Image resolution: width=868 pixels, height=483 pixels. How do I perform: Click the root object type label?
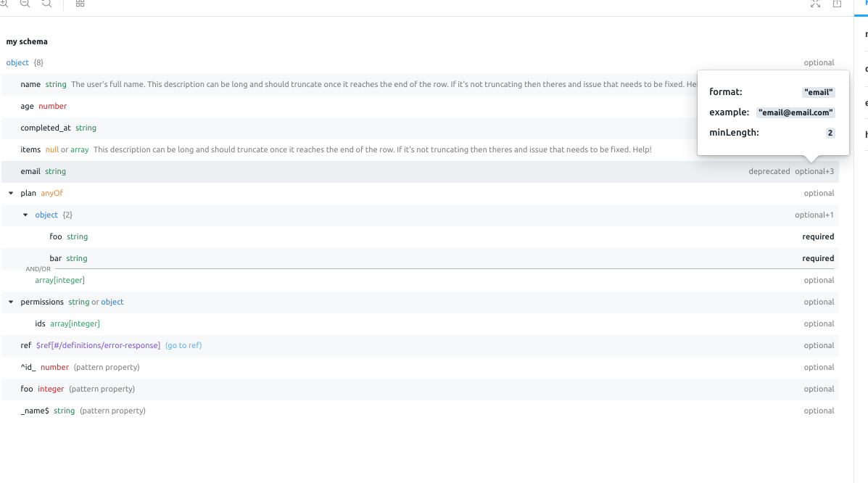(17, 62)
